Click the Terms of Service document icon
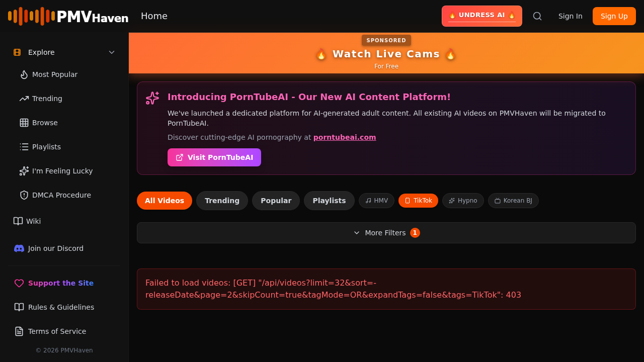Image resolution: width=644 pixels, height=362 pixels. (19, 331)
